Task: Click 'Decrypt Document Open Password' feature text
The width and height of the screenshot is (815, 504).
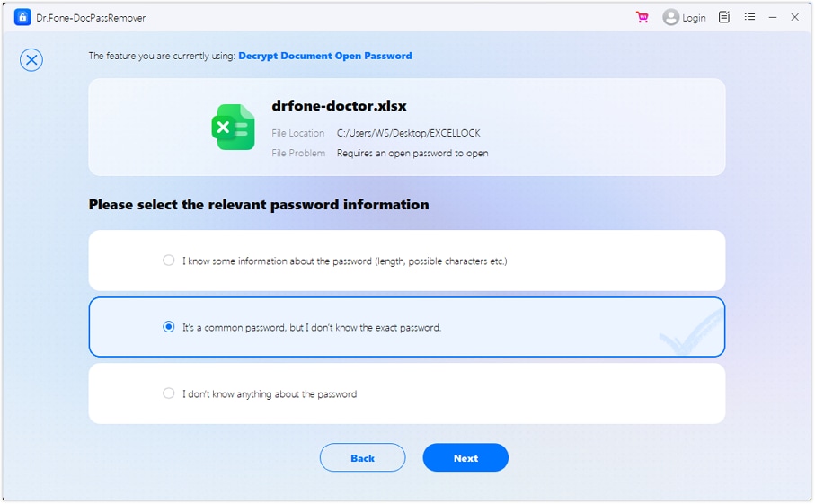Action: click(x=325, y=56)
